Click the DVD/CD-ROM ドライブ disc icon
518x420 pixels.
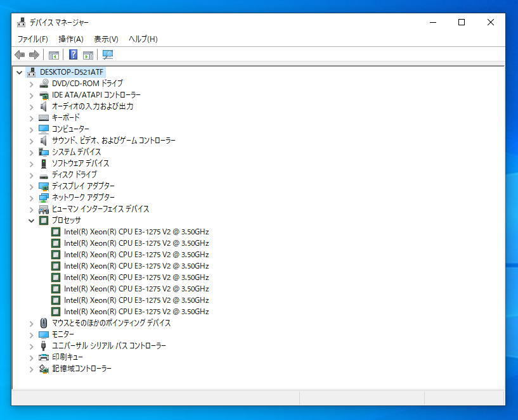click(x=44, y=84)
